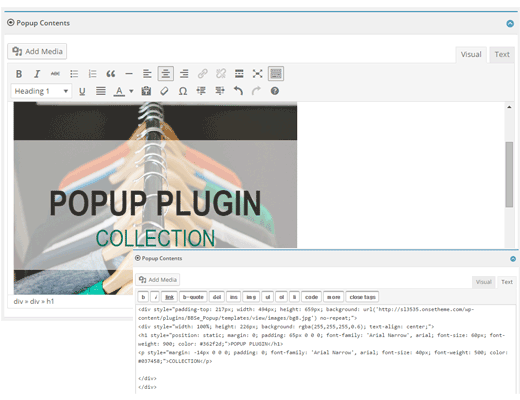
Task: Click the close tags button
Action: (x=362, y=297)
